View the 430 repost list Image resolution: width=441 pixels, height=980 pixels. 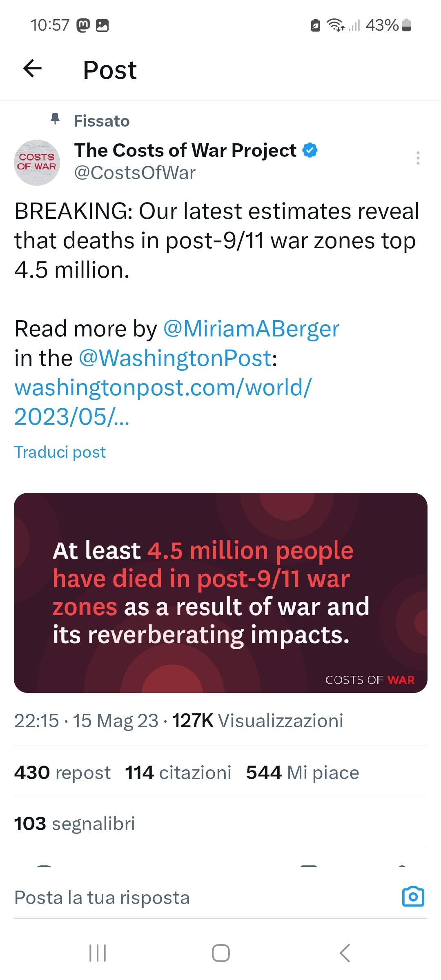point(62,773)
